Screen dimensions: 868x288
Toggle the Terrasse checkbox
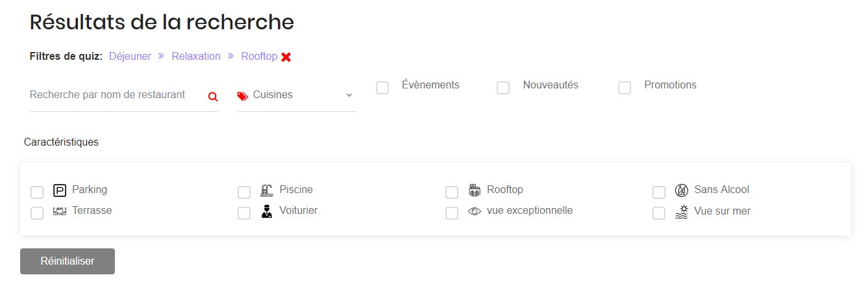pyautogui.click(x=37, y=213)
